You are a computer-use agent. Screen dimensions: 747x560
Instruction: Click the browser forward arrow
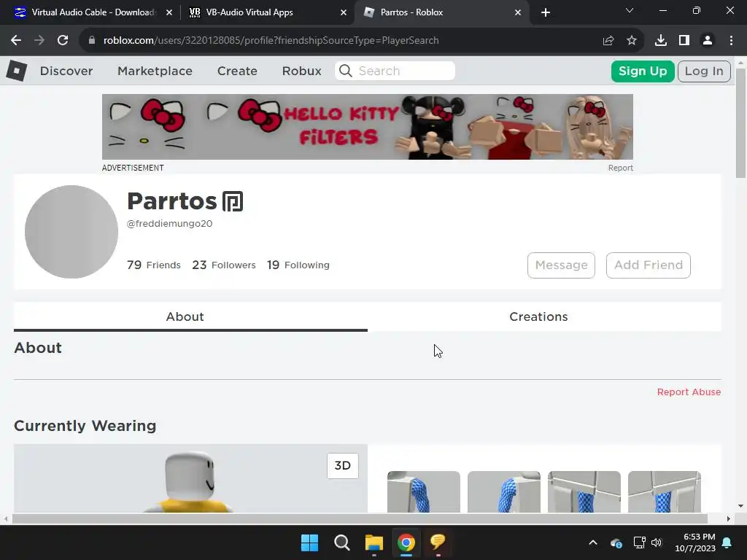tap(39, 41)
